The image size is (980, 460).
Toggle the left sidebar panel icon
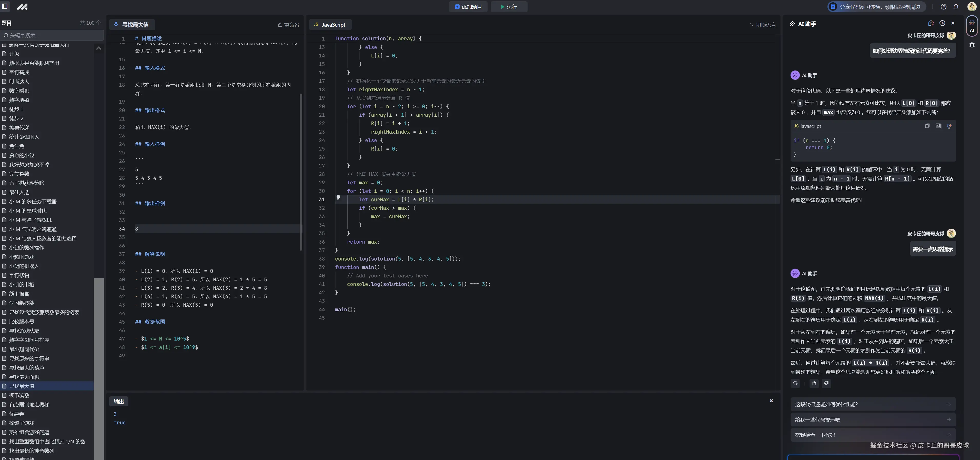5,6
